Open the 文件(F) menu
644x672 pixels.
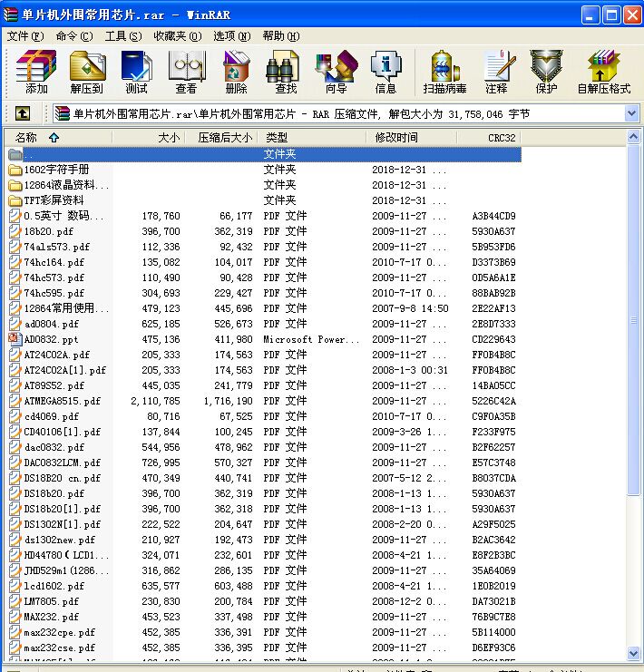point(25,36)
